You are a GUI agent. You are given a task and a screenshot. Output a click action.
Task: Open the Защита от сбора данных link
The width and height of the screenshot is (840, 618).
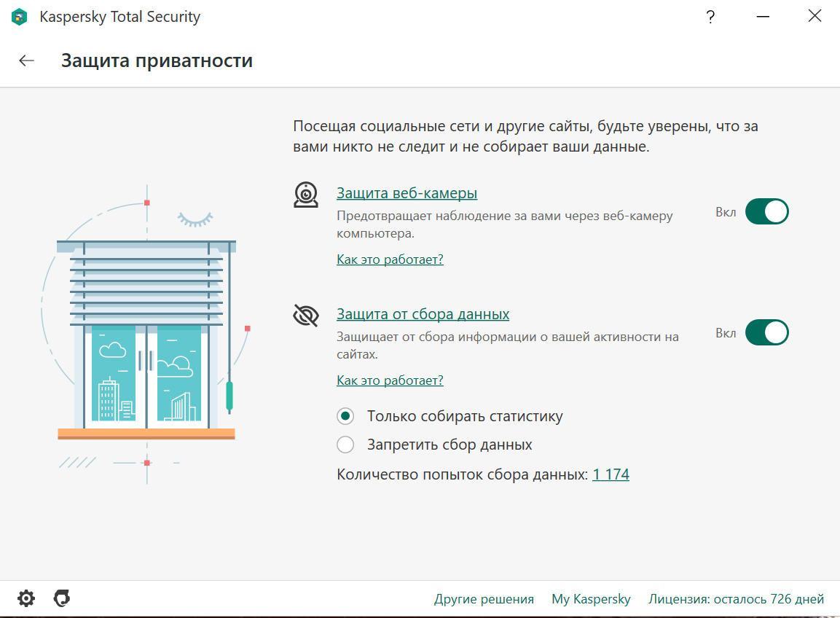click(x=423, y=314)
